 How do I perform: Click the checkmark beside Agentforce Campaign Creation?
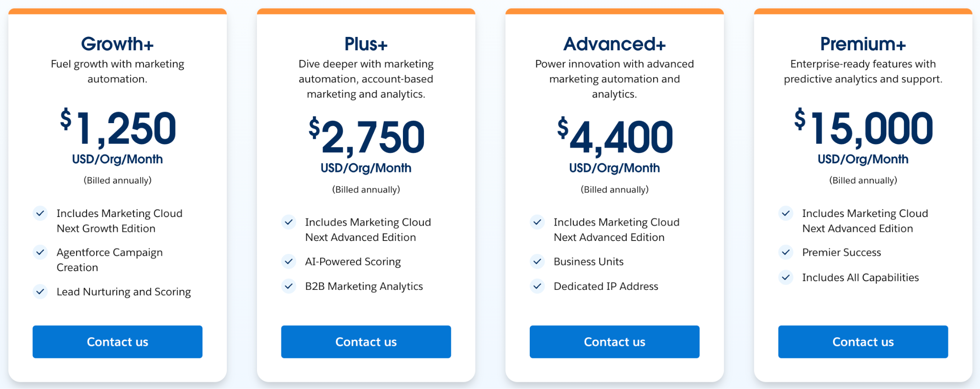point(41,252)
